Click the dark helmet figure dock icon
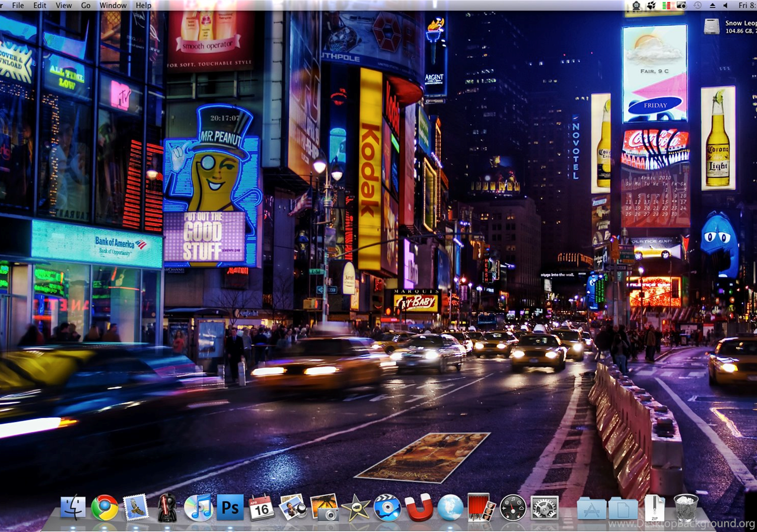The image size is (757, 532). point(167,508)
